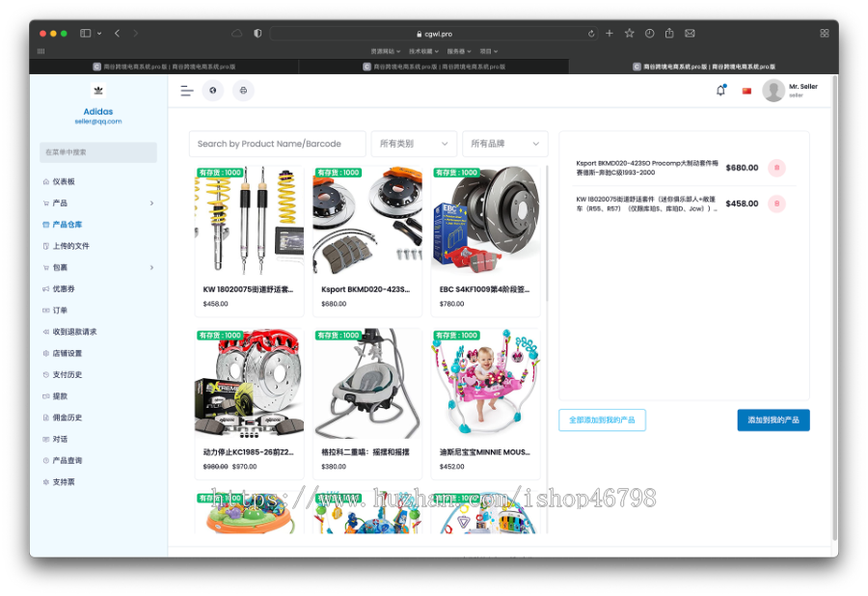This screenshot has width=868, height=596.
Task: Delete the Ksport $680.00 item from list
Action: click(776, 167)
